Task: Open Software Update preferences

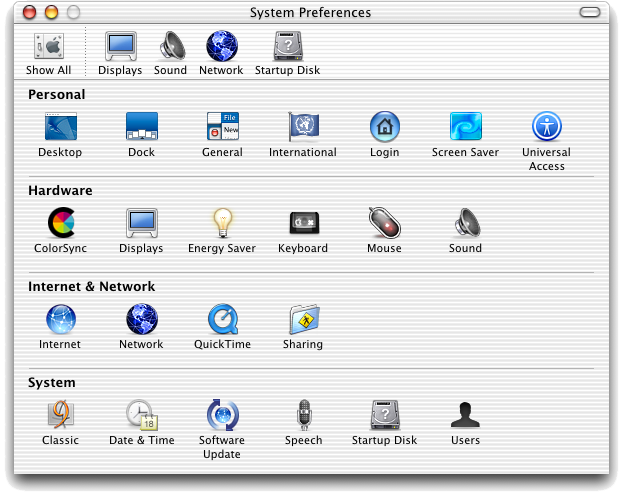Action: click(222, 415)
